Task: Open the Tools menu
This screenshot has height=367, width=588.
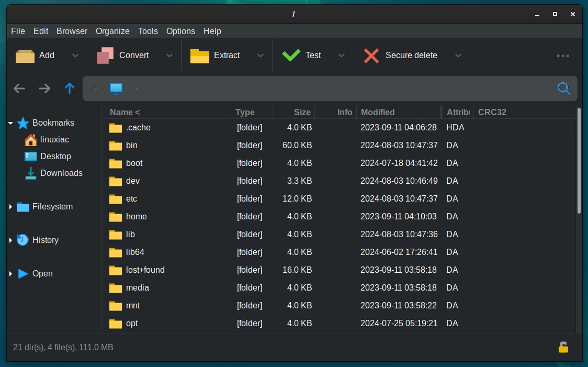Action: click(148, 31)
